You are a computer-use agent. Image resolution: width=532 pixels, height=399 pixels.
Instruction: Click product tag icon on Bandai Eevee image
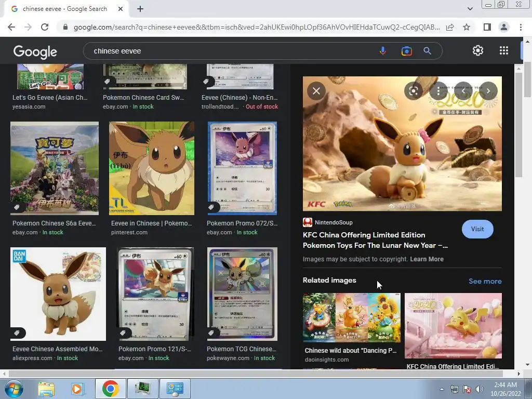tap(17, 333)
